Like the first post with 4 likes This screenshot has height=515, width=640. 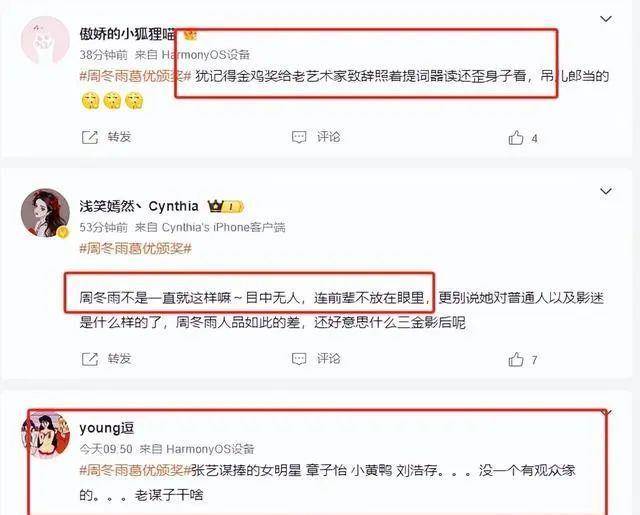point(516,138)
